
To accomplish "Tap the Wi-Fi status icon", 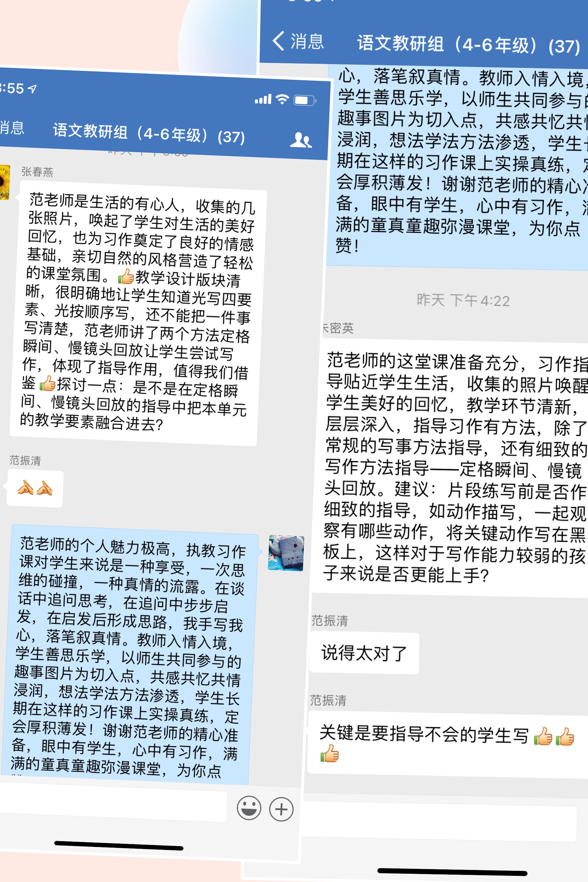I will 282,99.
